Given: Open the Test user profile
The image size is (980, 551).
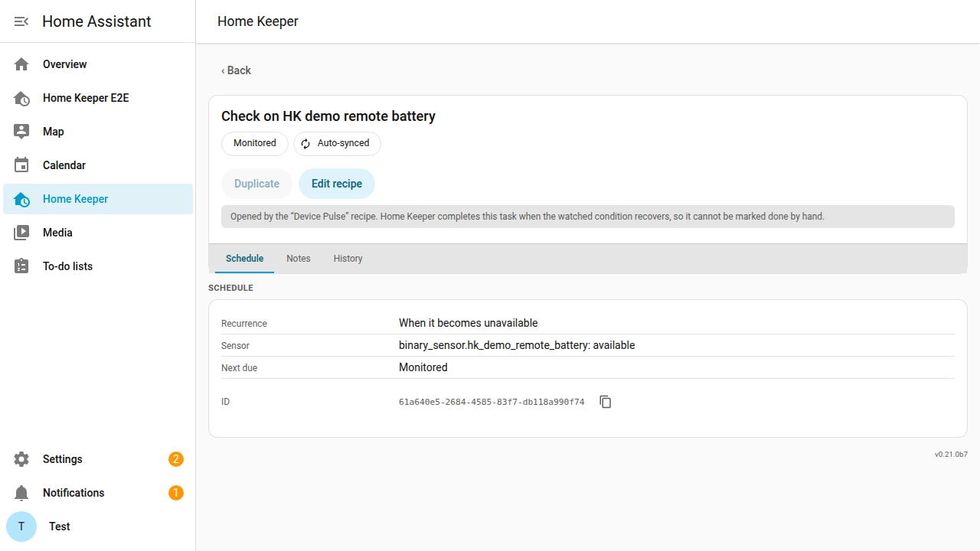Looking at the screenshot, I should click(x=98, y=527).
